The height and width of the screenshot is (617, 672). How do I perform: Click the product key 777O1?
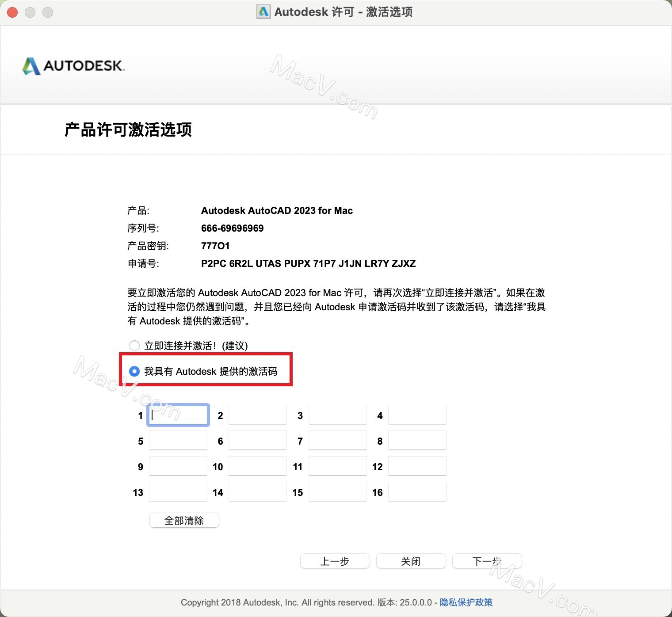215,246
